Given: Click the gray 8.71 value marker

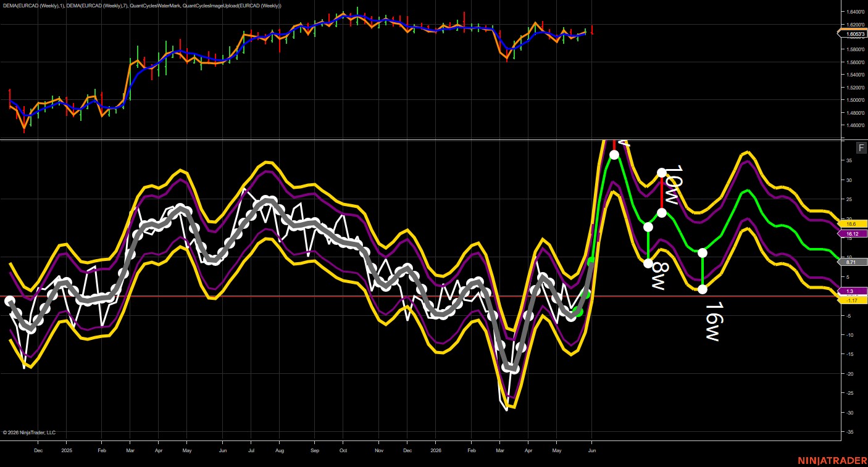Looking at the screenshot, I should [x=853, y=262].
